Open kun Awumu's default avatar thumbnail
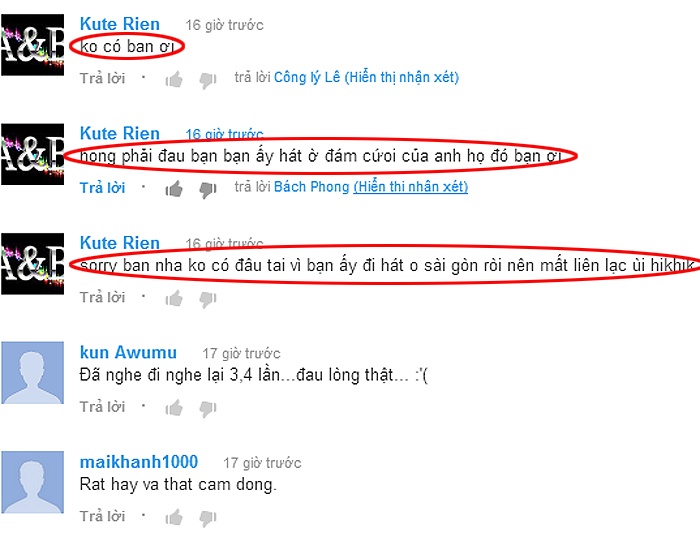 (33, 373)
